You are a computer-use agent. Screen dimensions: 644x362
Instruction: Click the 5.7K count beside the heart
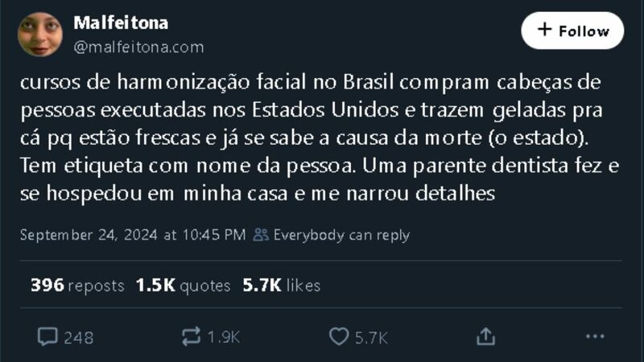pos(372,338)
